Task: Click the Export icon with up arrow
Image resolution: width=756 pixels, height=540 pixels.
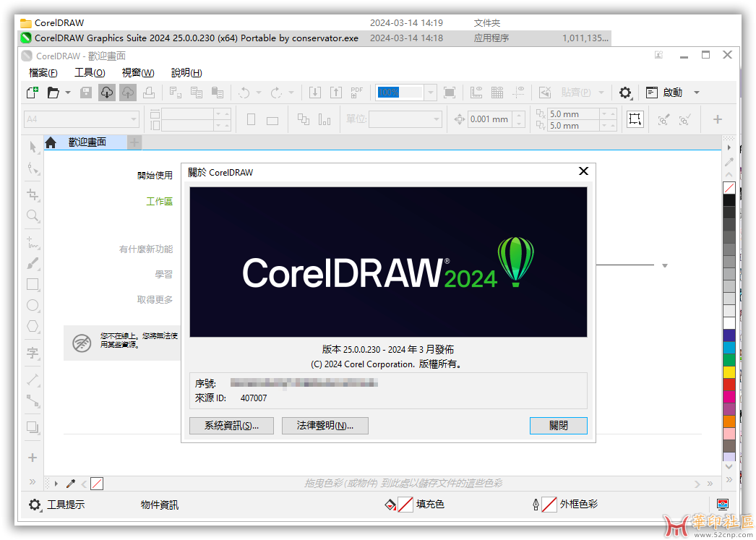Action: tap(336, 93)
